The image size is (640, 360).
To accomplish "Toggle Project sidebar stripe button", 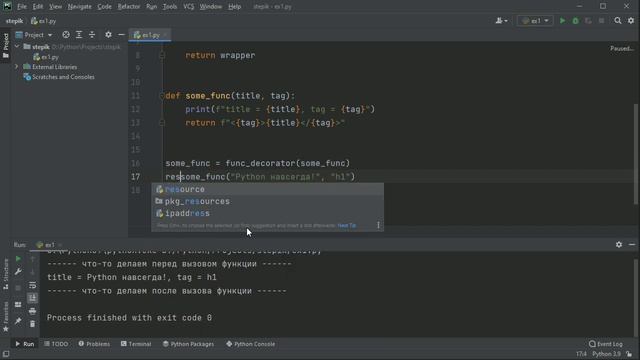I will click(x=6, y=45).
